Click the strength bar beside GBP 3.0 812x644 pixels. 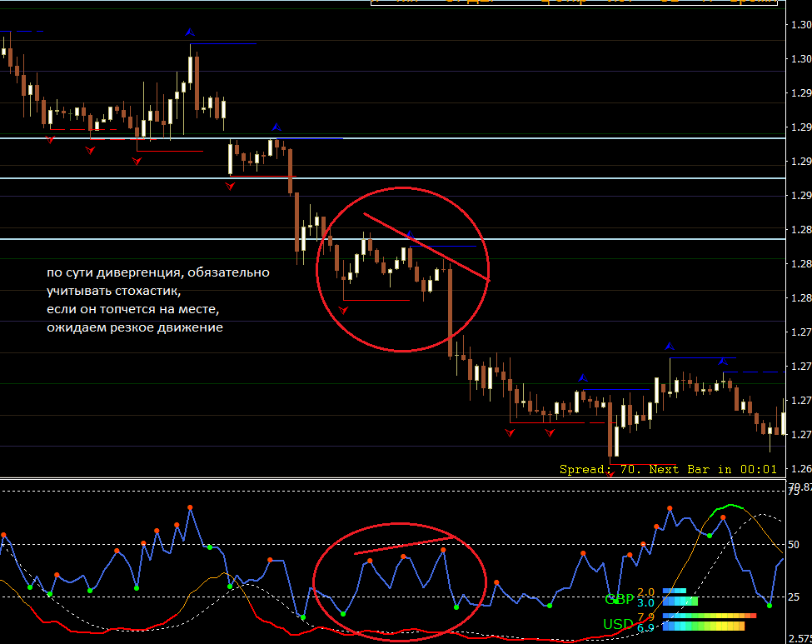tap(680, 602)
